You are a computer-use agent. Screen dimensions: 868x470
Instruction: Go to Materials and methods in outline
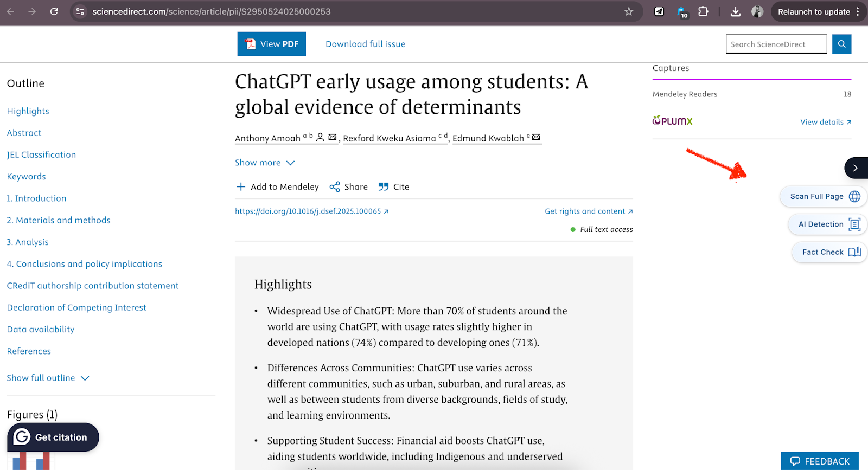pos(59,220)
